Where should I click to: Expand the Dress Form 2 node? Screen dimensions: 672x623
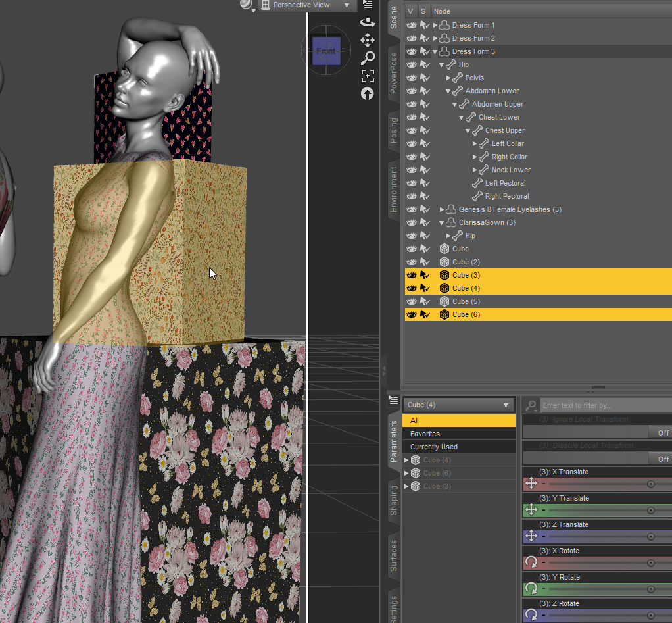click(x=435, y=38)
